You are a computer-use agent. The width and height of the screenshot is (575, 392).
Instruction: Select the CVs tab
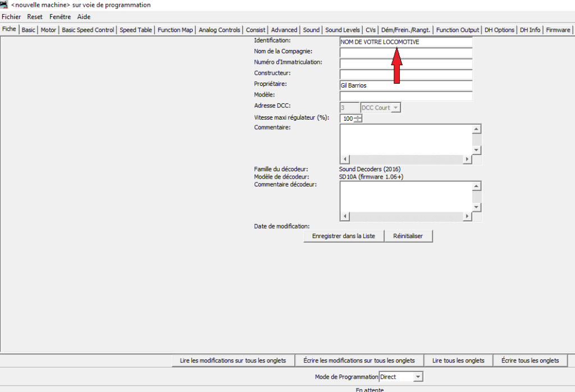click(371, 30)
